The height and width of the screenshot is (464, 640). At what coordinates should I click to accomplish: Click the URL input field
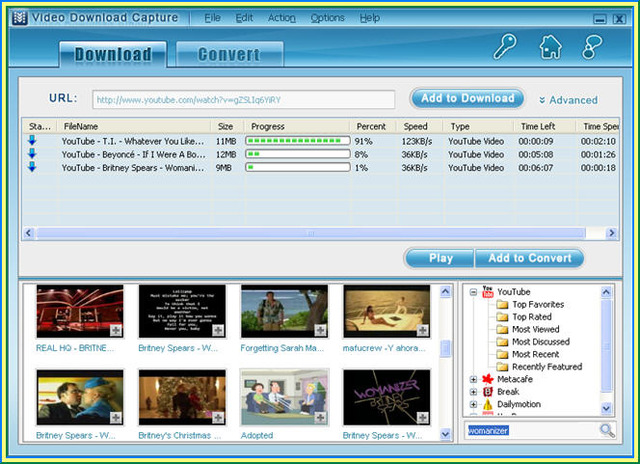click(x=244, y=100)
